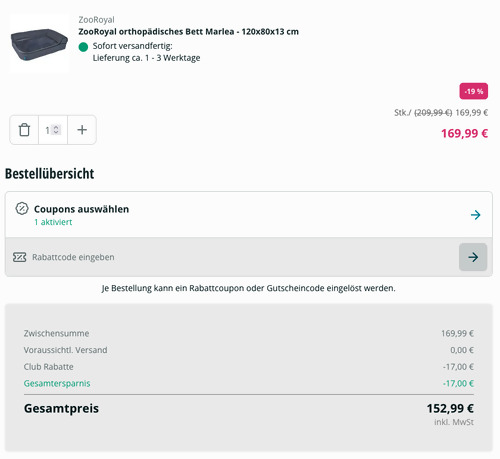
Task: Click the quantity stepper down arrow
Action: (x=56, y=132)
